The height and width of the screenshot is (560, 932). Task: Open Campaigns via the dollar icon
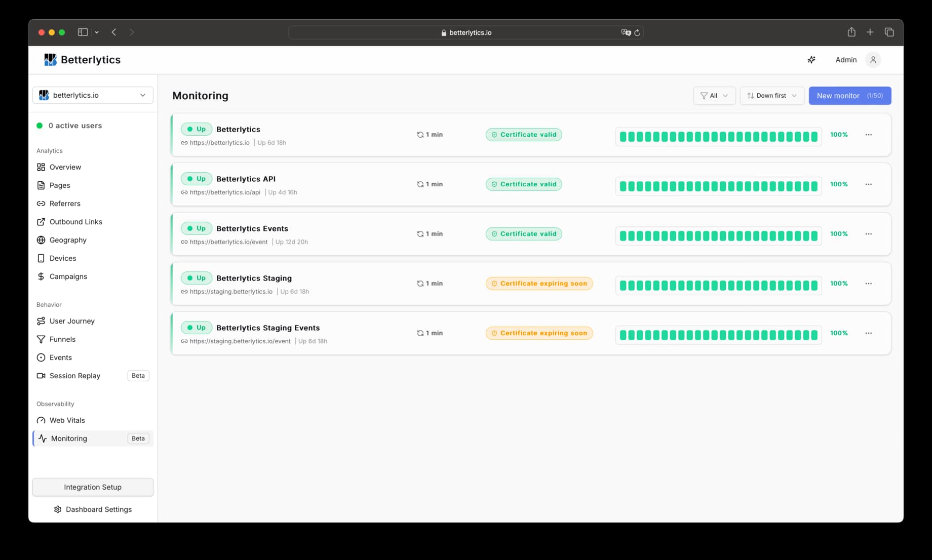pos(41,276)
